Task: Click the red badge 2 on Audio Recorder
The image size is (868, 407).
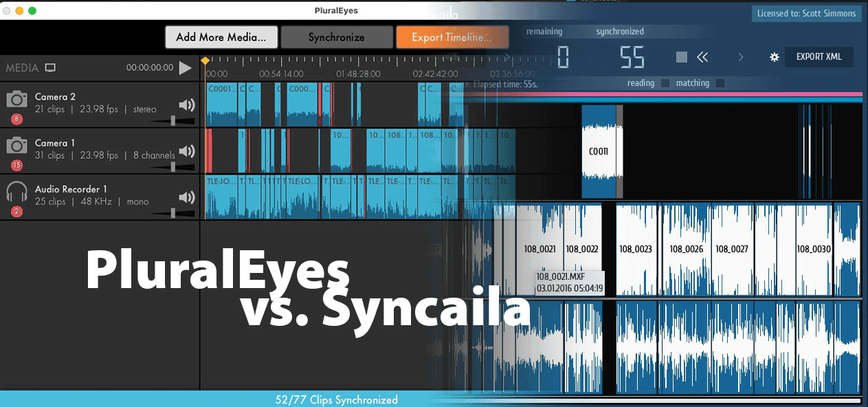Action: point(17,212)
